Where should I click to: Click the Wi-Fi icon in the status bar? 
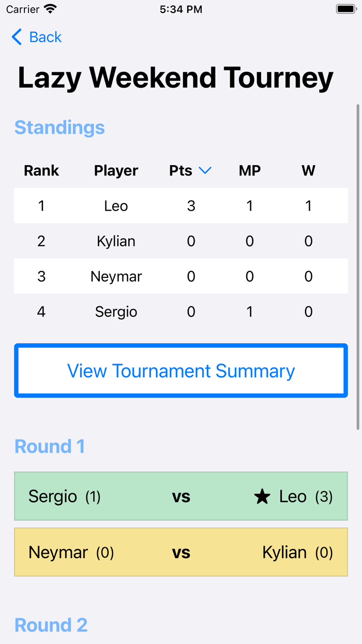point(49,8)
